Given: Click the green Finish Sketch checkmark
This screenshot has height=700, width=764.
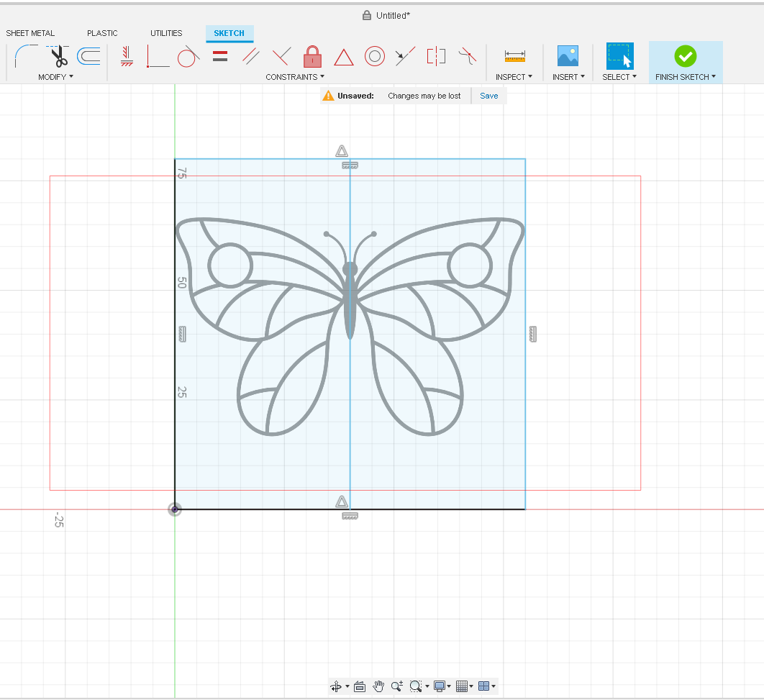Looking at the screenshot, I should (x=686, y=57).
